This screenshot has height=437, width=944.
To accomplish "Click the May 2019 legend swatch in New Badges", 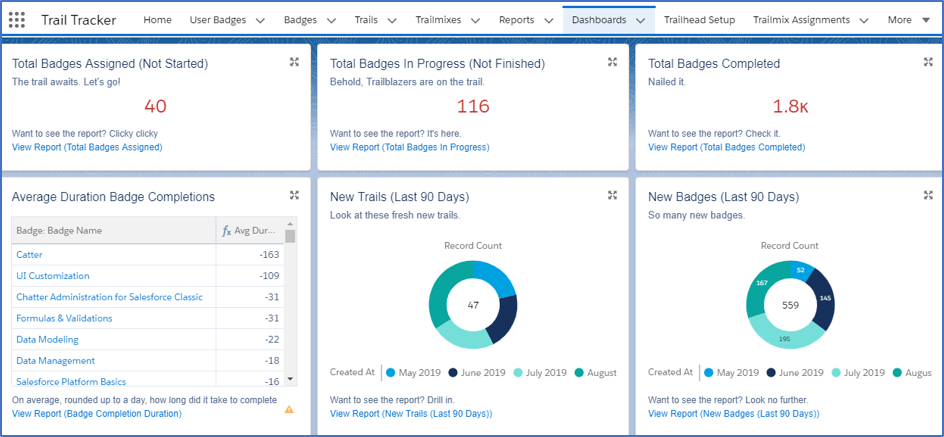I will pos(708,373).
